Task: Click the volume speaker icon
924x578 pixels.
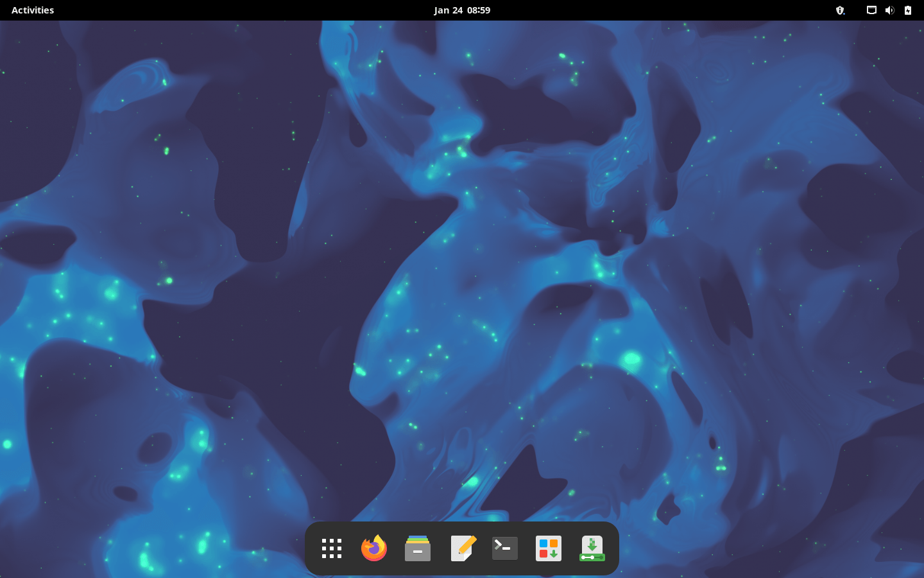Action: click(x=889, y=10)
